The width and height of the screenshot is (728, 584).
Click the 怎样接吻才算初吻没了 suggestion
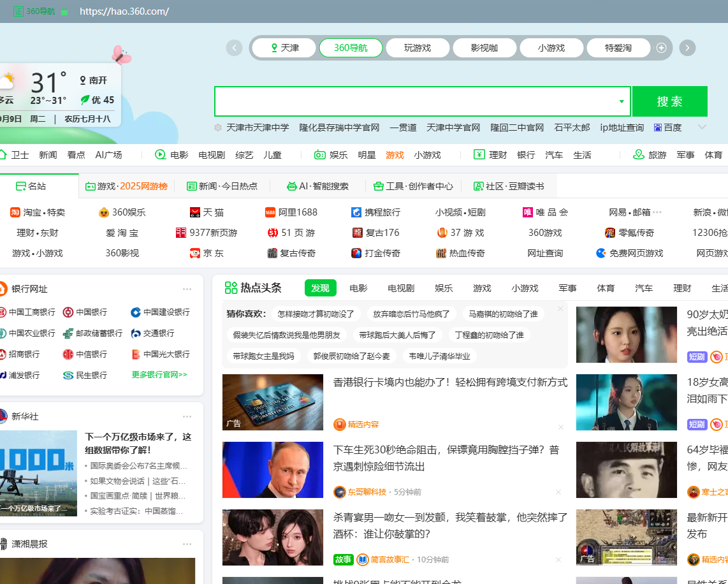click(x=316, y=314)
